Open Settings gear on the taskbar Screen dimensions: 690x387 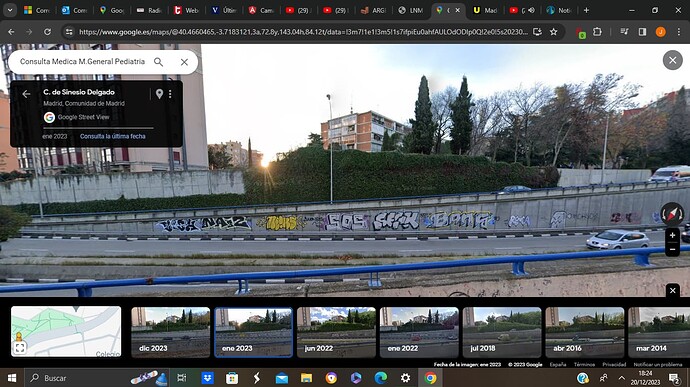pos(405,378)
